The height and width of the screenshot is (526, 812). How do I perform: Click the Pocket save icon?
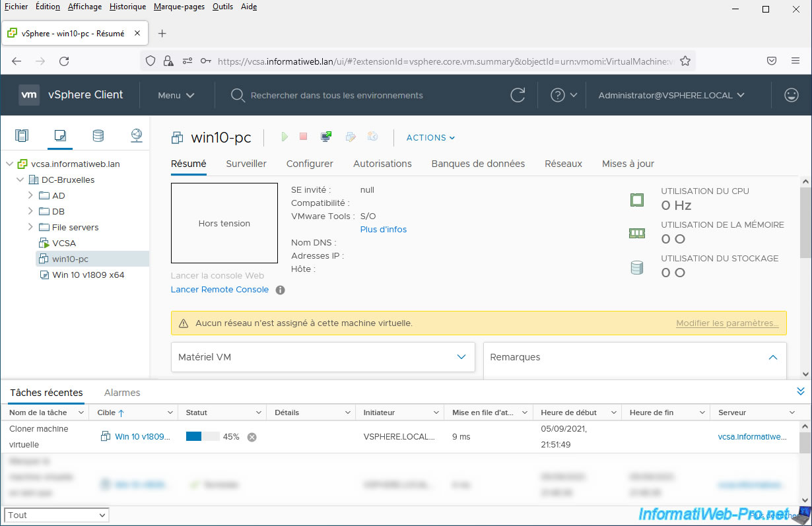(x=771, y=61)
